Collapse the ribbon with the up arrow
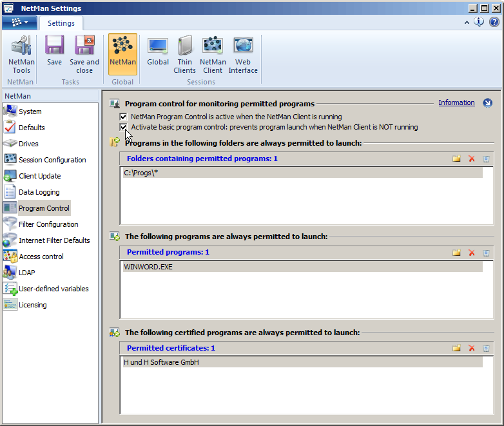The image size is (504, 426). 467,23
